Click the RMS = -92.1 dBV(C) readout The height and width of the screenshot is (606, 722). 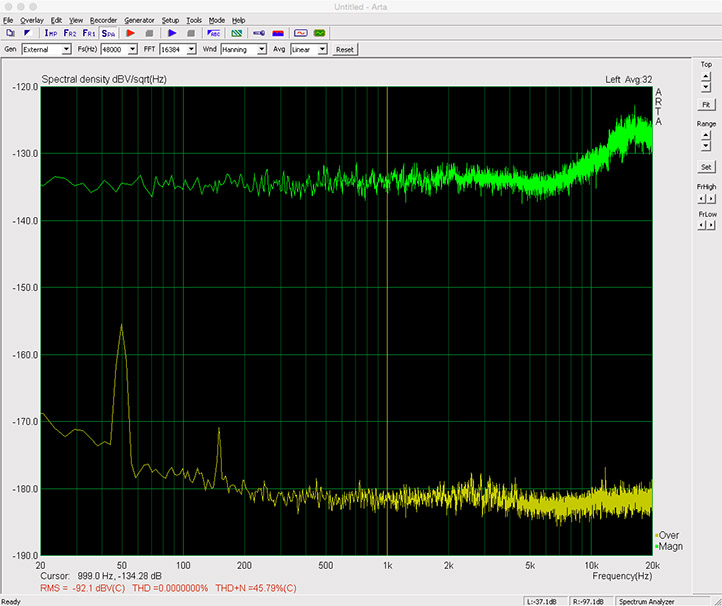82,588
